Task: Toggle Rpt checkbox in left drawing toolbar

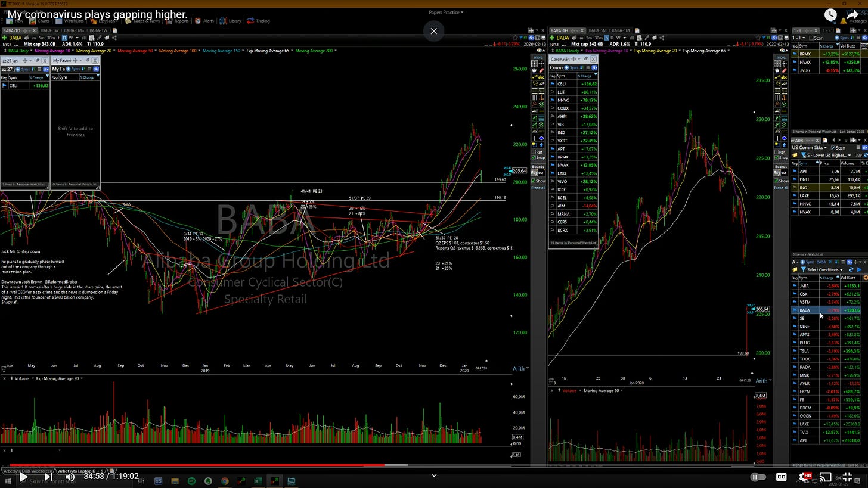Action: click(x=534, y=152)
